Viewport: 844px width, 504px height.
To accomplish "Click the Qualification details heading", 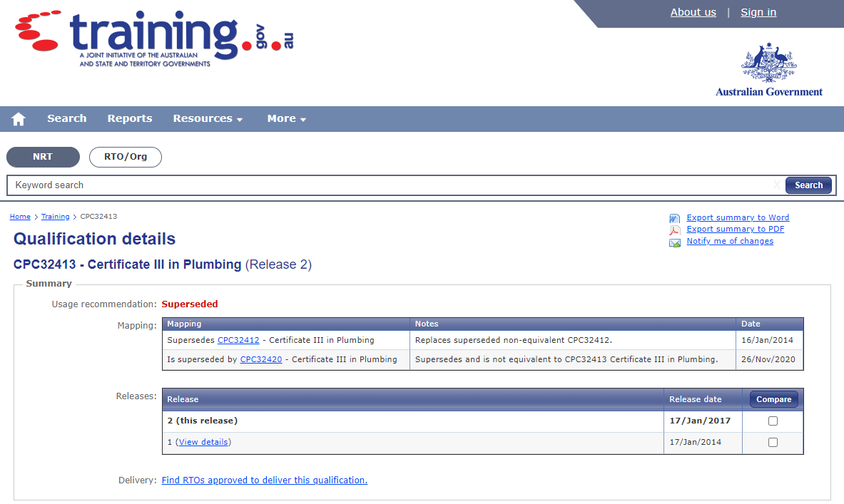I will point(94,239).
